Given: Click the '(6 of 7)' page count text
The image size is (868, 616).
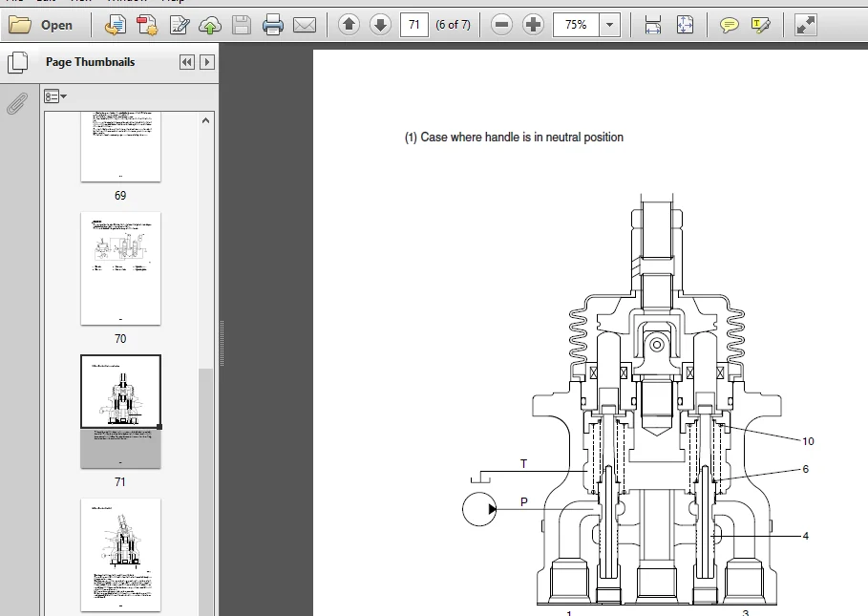Looking at the screenshot, I should pos(453,25).
